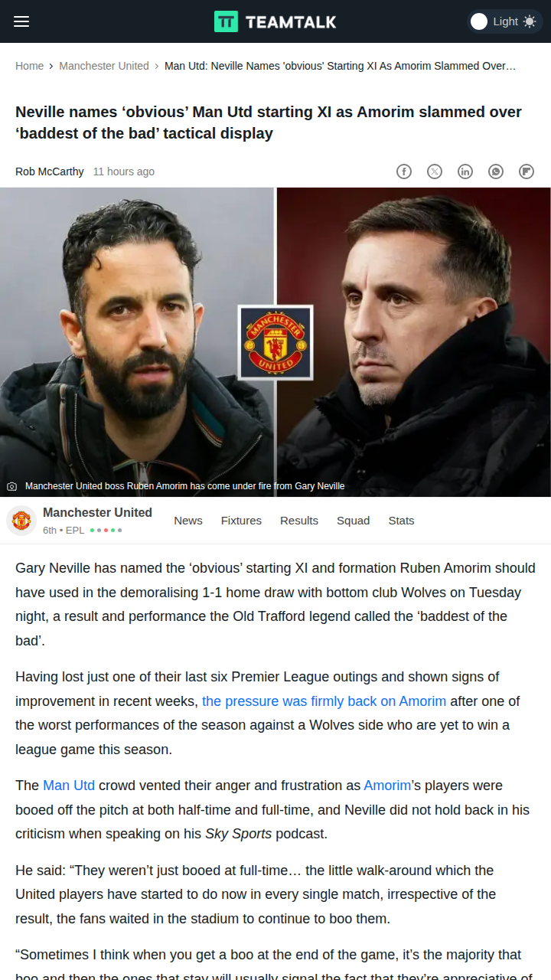This screenshot has height=980, width=551.
Task: Go to the Home breadcrumb
Action: tap(30, 66)
